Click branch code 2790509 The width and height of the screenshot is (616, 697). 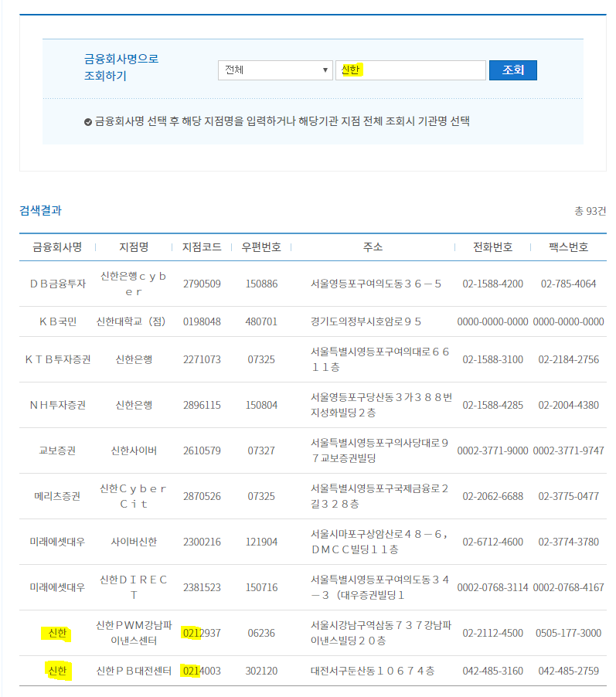coord(202,284)
